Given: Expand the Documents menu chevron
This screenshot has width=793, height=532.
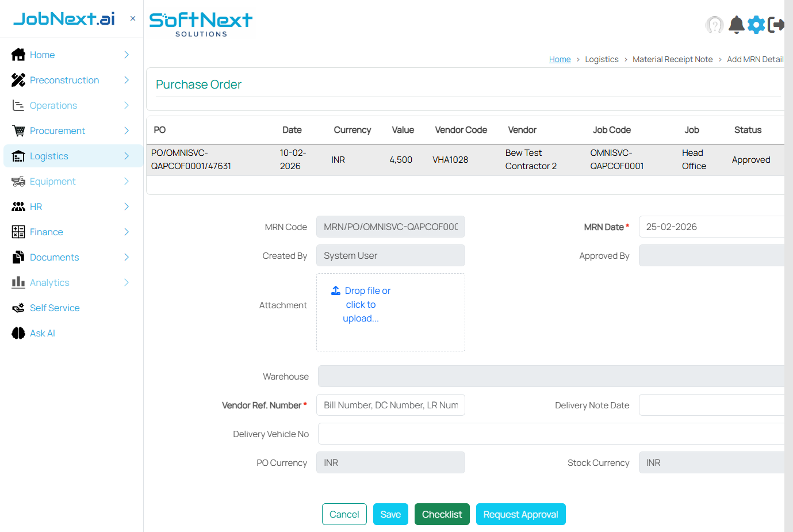Looking at the screenshot, I should (127, 257).
